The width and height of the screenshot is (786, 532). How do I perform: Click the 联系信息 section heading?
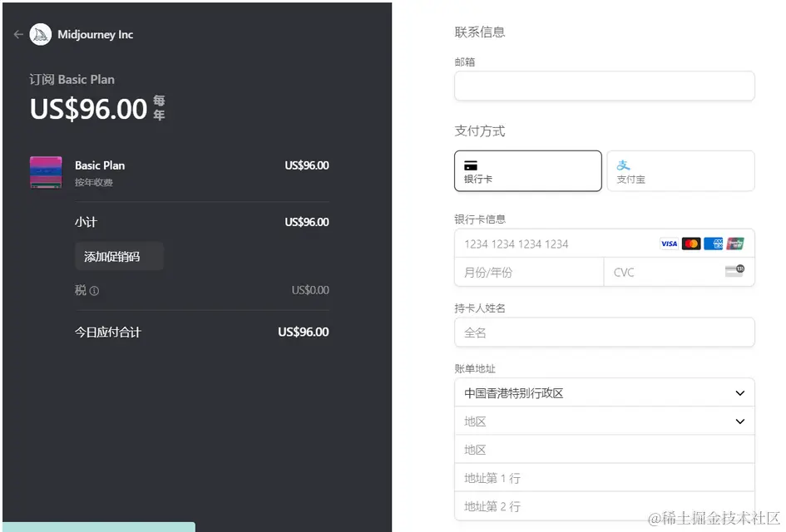point(480,32)
